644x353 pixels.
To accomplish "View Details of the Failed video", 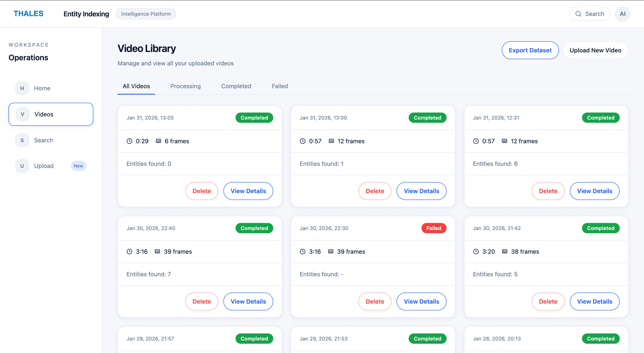I will point(421,301).
